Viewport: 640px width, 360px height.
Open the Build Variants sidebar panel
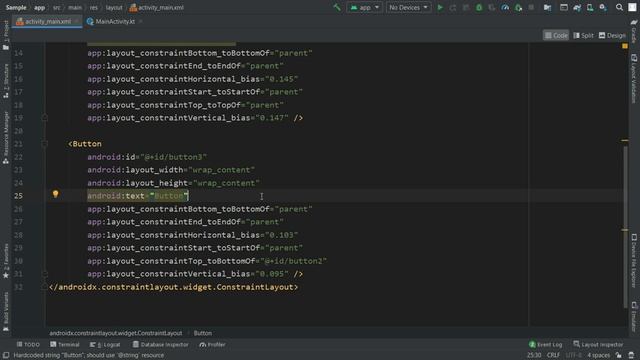[6, 311]
